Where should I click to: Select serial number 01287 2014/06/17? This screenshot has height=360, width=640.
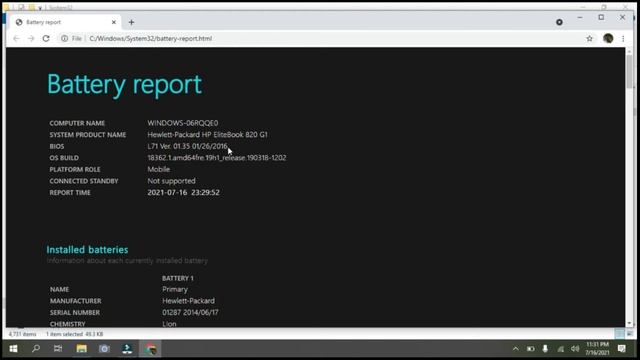pyautogui.click(x=190, y=312)
